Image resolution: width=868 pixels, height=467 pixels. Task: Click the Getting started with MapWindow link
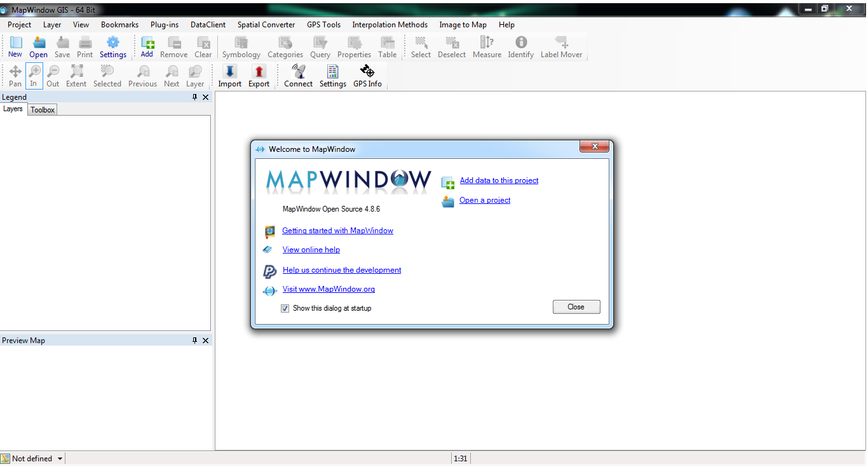pyautogui.click(x=337, y=230)
